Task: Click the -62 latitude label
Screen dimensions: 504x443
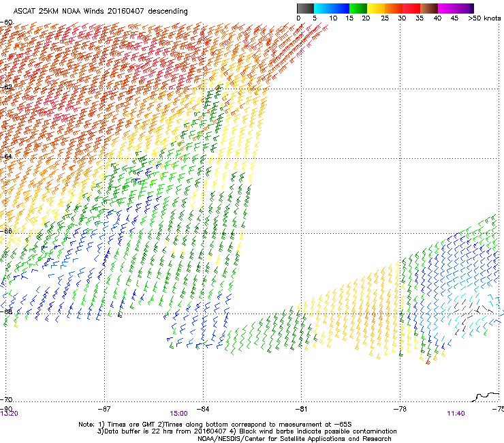Action: (6, 87)
